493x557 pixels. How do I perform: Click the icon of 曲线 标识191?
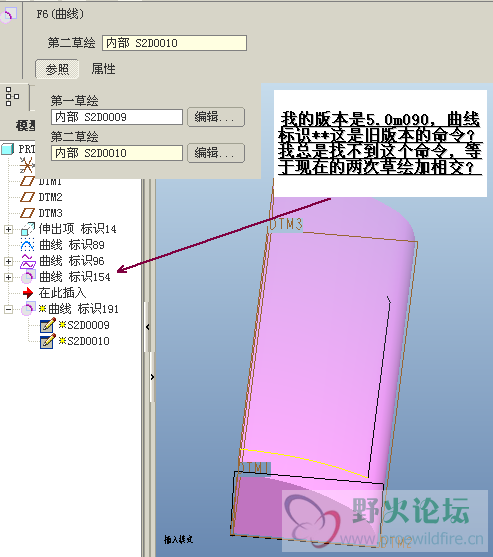[x=28, y=309]
